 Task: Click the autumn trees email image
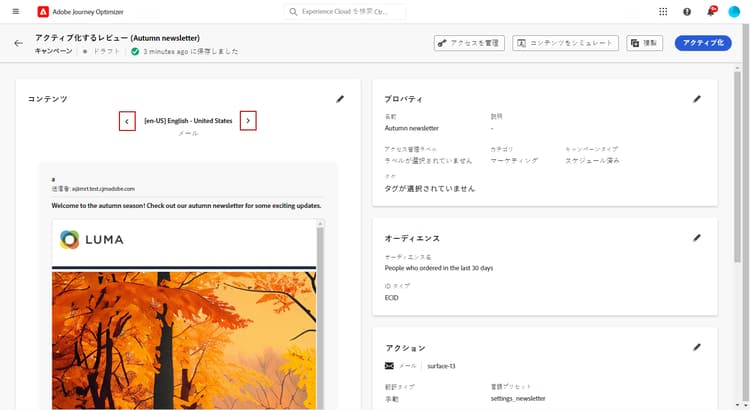(x=184, y=340)
